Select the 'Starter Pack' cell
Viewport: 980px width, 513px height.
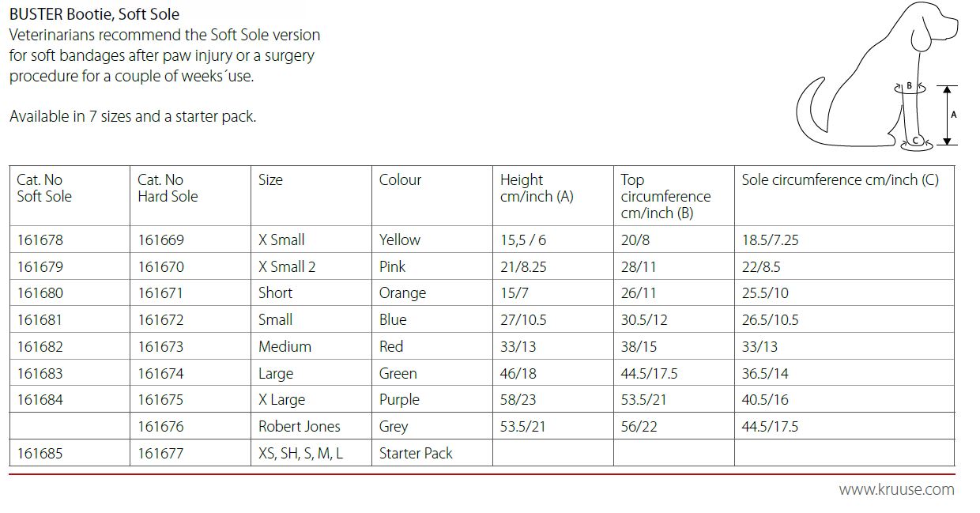416,454
